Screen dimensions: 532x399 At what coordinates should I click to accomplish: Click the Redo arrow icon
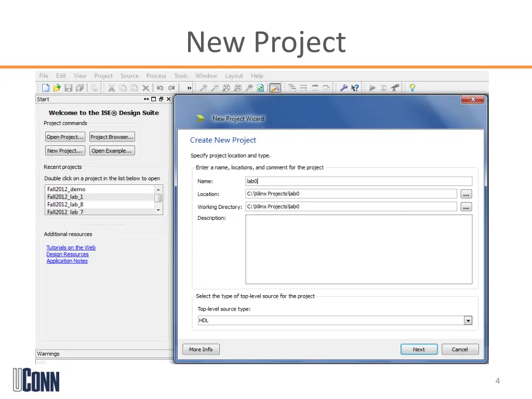171,88
